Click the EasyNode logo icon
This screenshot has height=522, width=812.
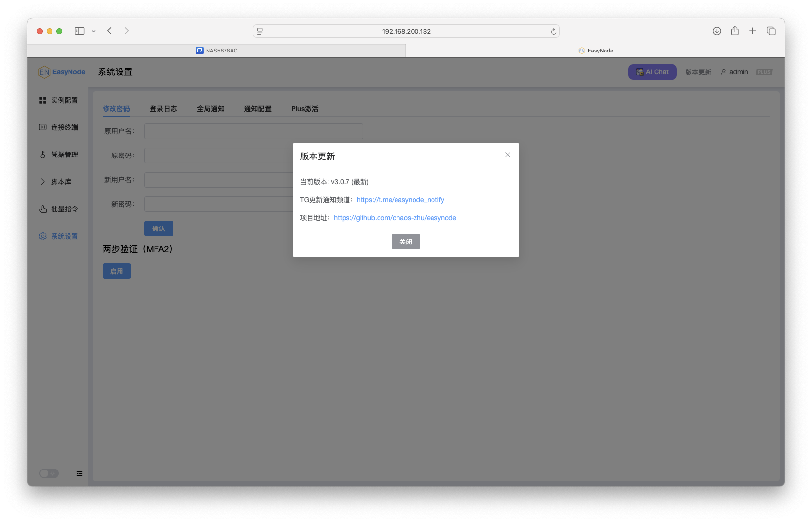coord(44,71)
